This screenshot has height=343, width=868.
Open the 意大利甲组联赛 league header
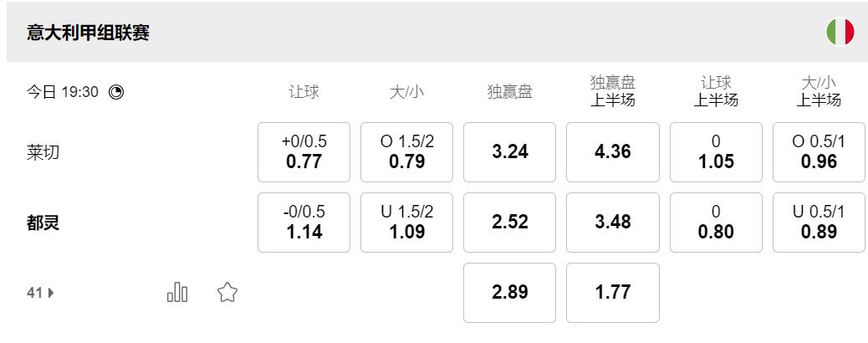[x=89, y=33]
